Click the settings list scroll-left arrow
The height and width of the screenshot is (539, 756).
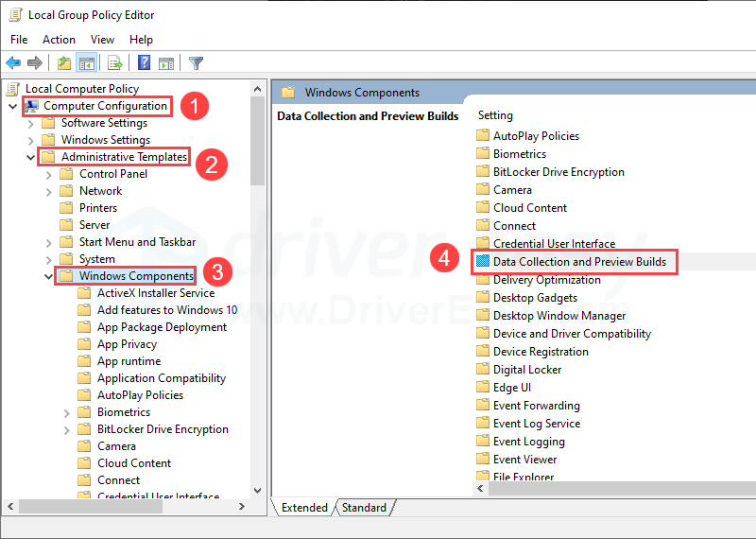coord(480,488)
